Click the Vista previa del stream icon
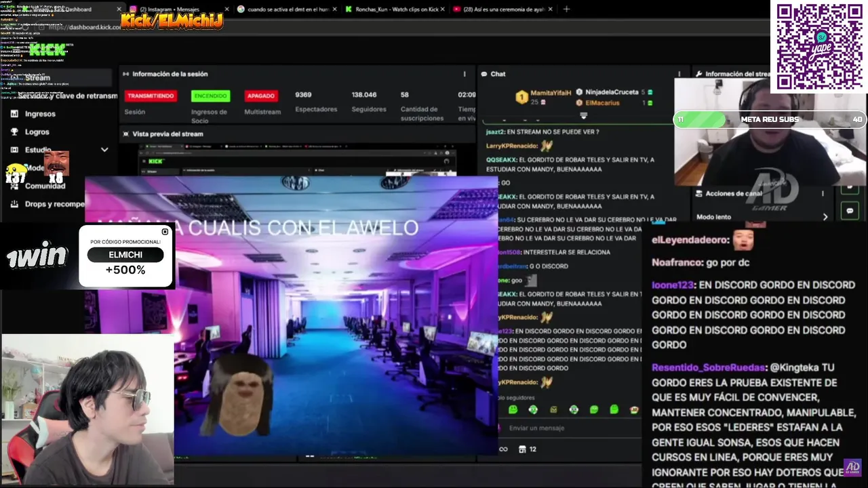 pyautogui.click(x=125, y=134)
